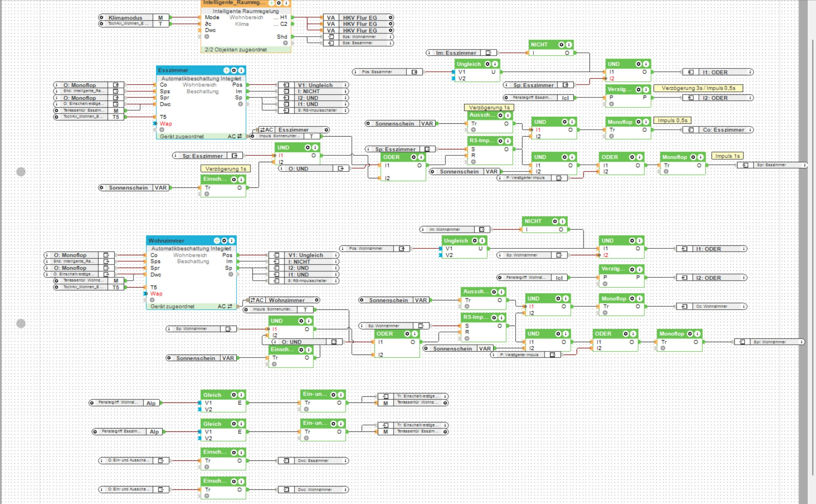Click gear icon on Pos: Wohnzimmer connector's Ungleich block

(474, 241)
